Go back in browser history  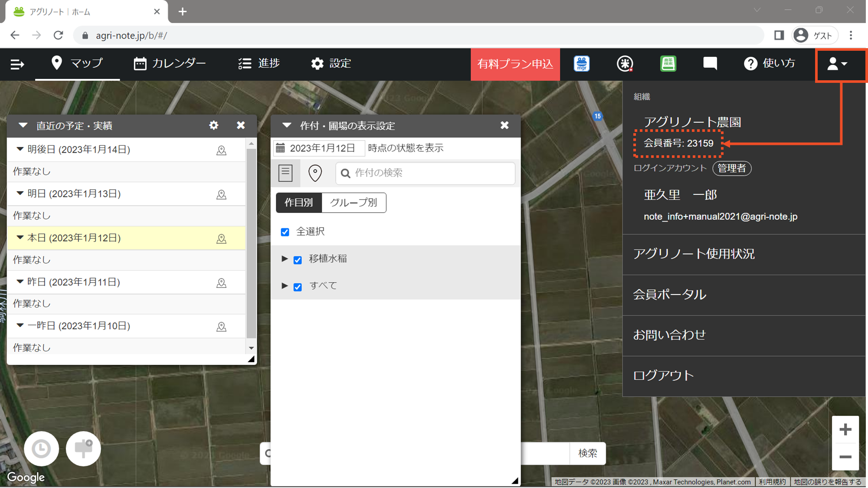coord(15,35)
